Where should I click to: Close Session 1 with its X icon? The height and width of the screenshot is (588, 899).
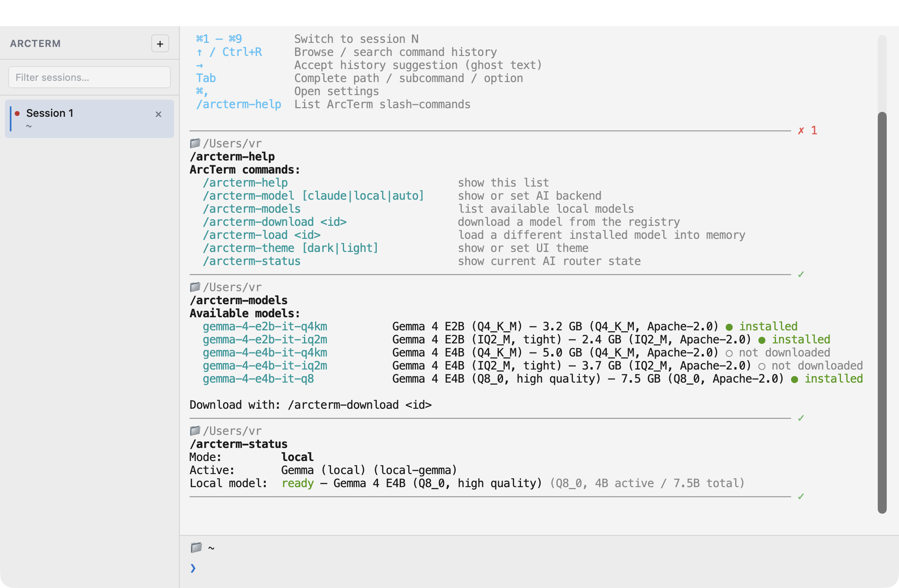point(159,114)
